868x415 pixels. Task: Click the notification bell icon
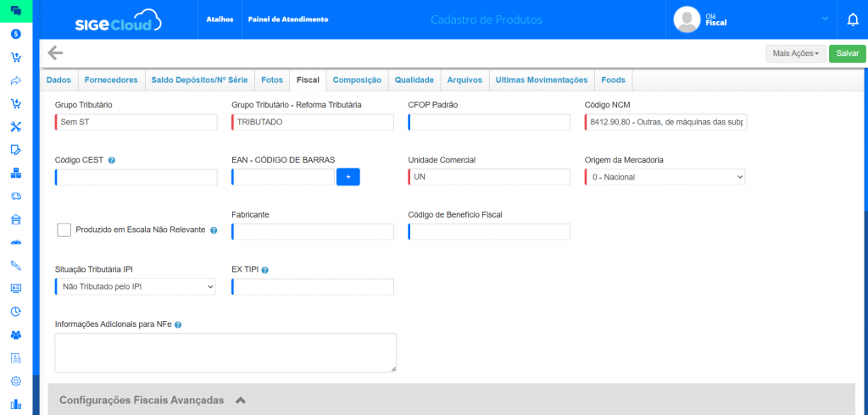pos(853,19)
